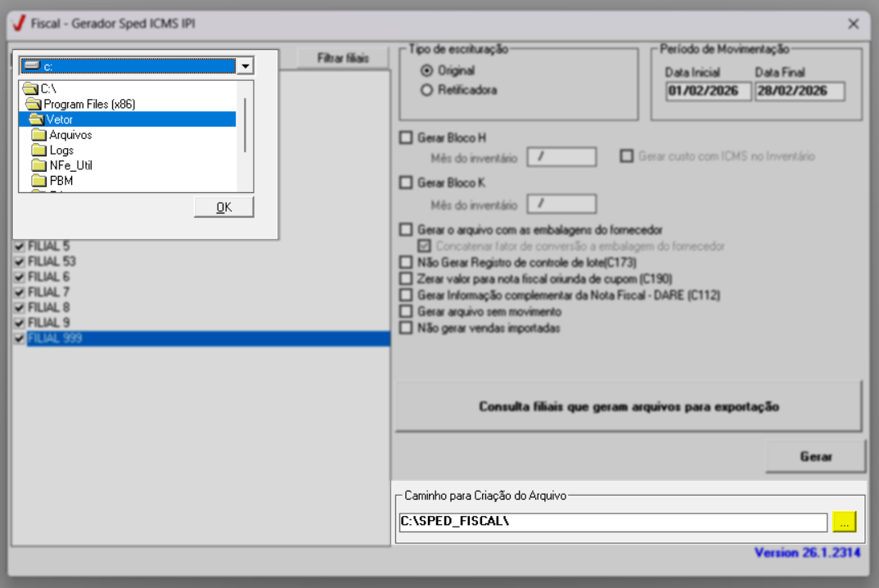879x588 pixels.
Task: Click the Program Files (x86) folder icon
Action: [x=34, y=104]
